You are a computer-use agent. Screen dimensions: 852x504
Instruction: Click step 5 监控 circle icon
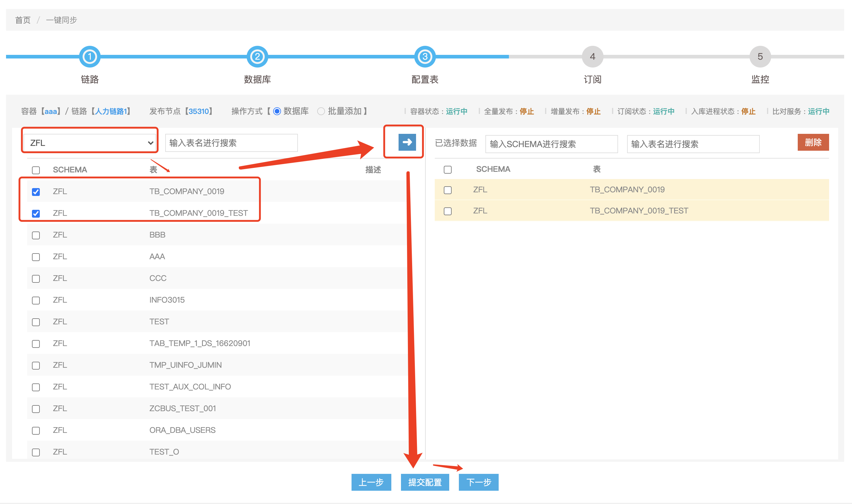[x=760, y=56]
